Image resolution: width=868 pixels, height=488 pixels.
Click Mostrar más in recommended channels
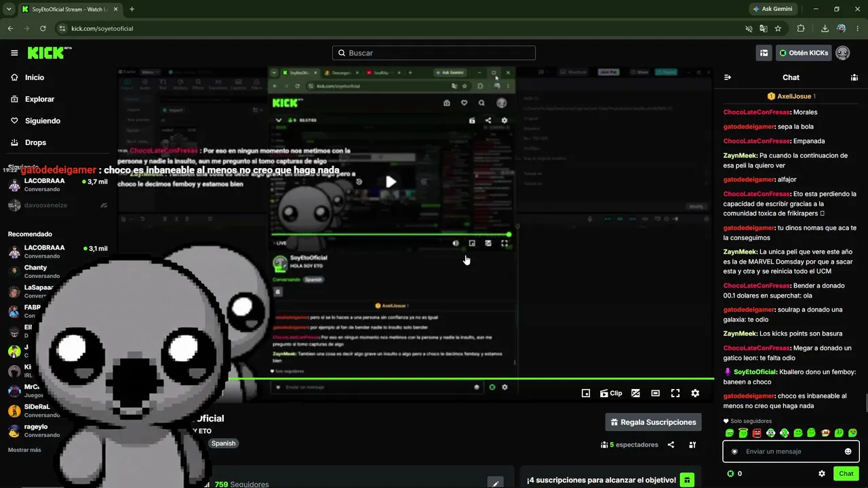click(24, 450)
